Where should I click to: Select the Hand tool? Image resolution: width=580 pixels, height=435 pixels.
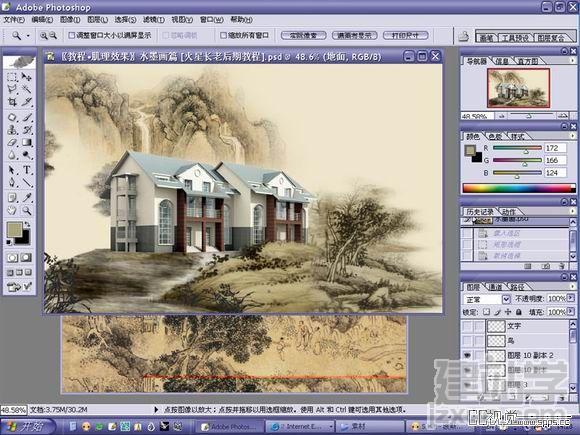pos(12,210)
